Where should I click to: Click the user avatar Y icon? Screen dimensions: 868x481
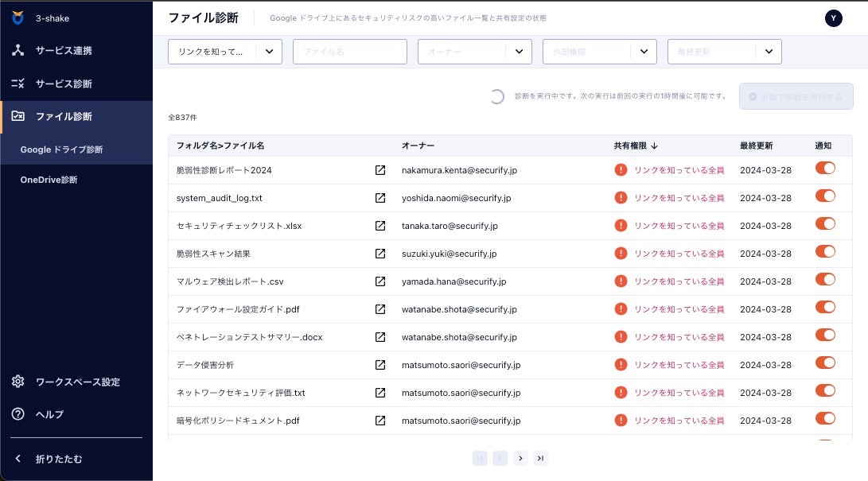coord(834,18)
